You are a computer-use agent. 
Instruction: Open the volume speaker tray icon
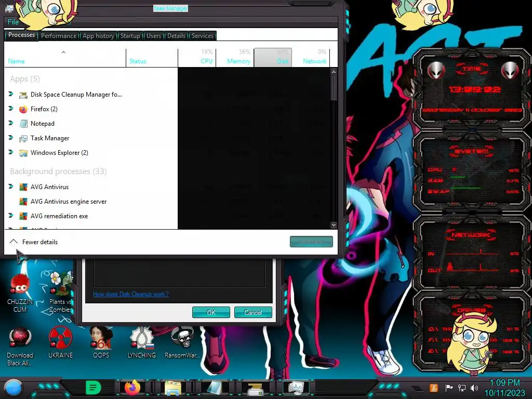pyautogui.click(x=474, y=388)
